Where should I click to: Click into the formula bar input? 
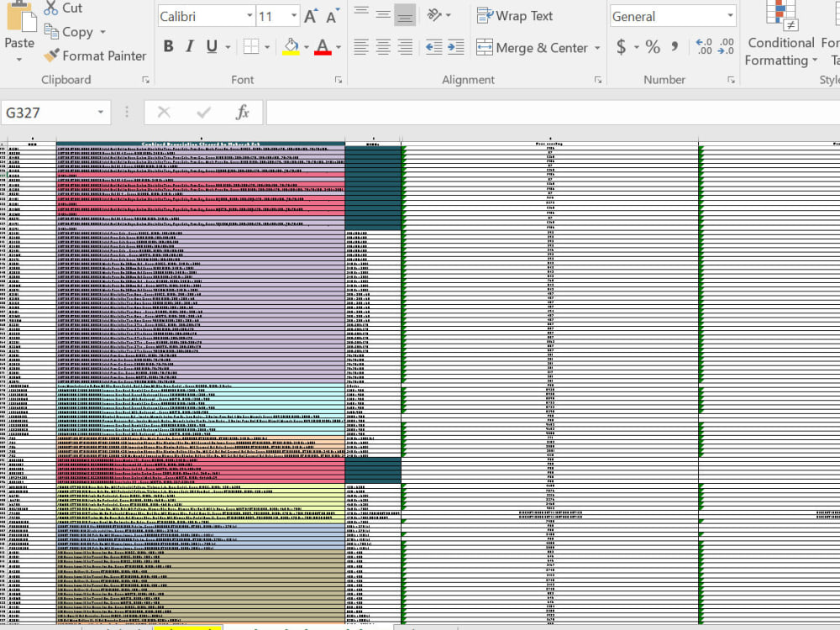553,113
